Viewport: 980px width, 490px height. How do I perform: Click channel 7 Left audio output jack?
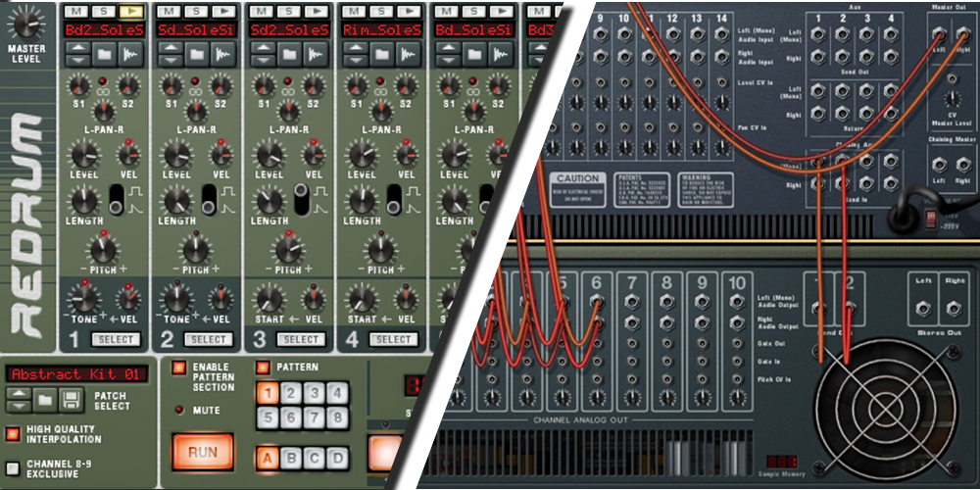coord(632,303)
